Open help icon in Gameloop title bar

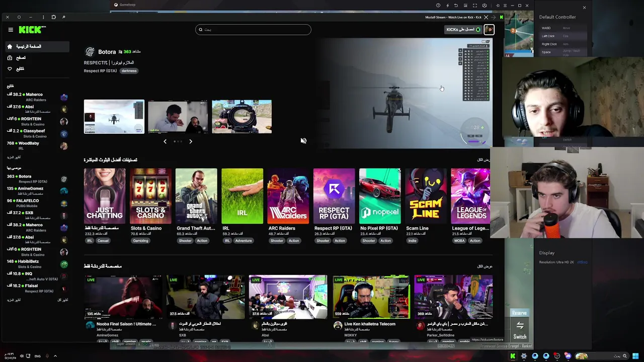438,6
